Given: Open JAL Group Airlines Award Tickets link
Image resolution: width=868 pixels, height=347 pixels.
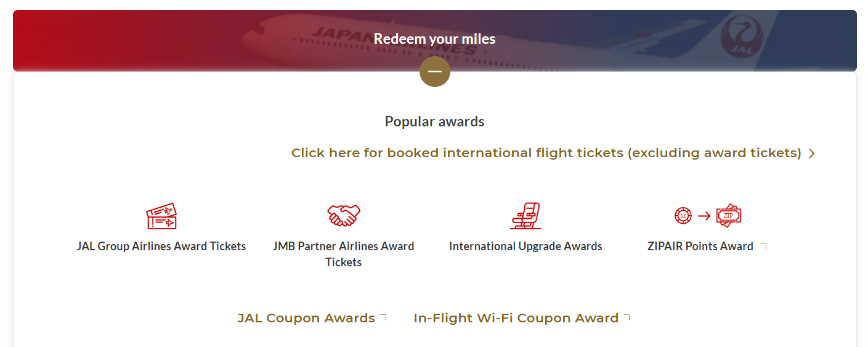Looking at the screenshot, I should (161, 246).
